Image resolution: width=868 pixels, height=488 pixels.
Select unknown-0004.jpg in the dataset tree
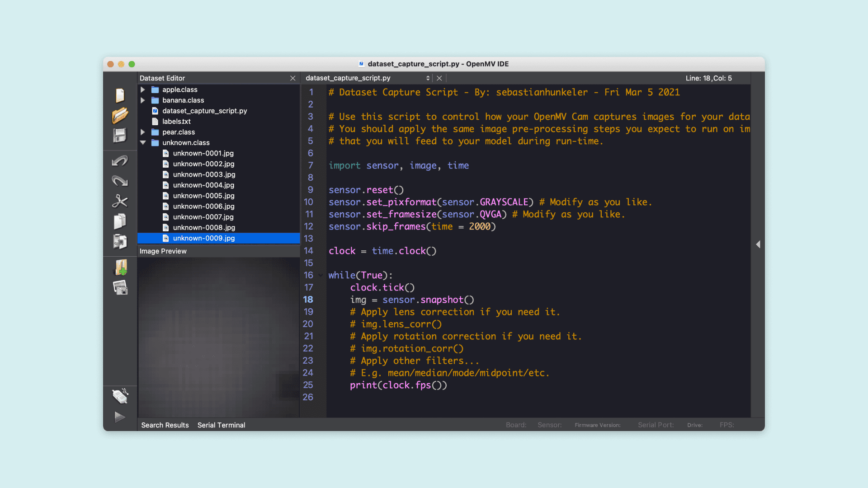point(203,185)
